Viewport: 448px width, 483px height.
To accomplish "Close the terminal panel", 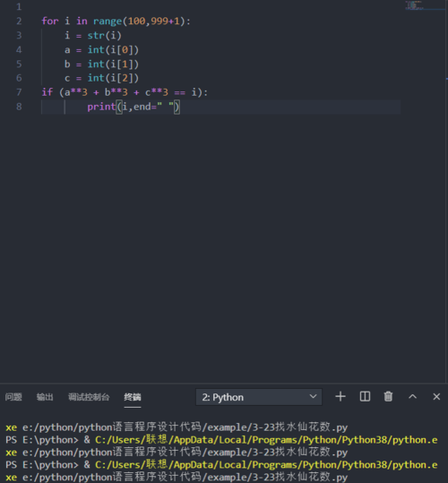I will (x=436, y=396).
